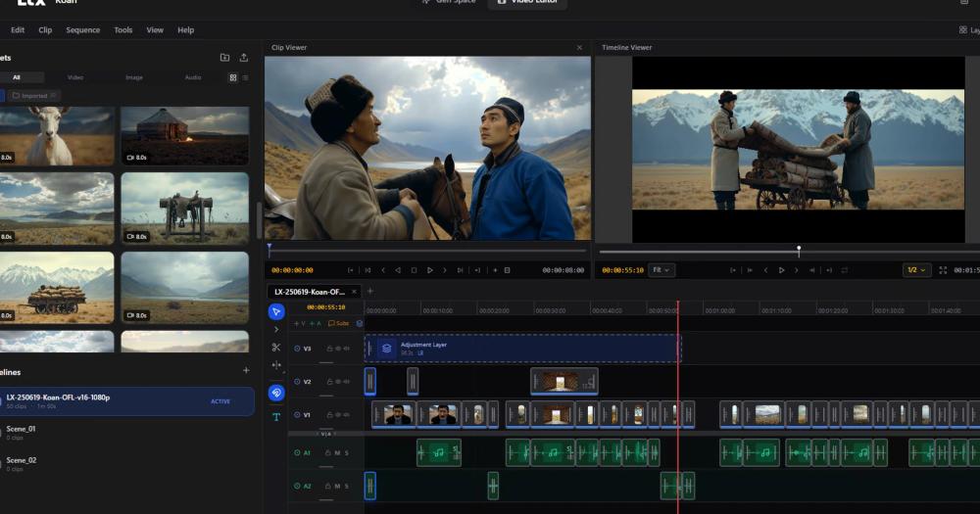
Task: Click the Subs subtitles button in timeline header
Action: click(339, 323)
